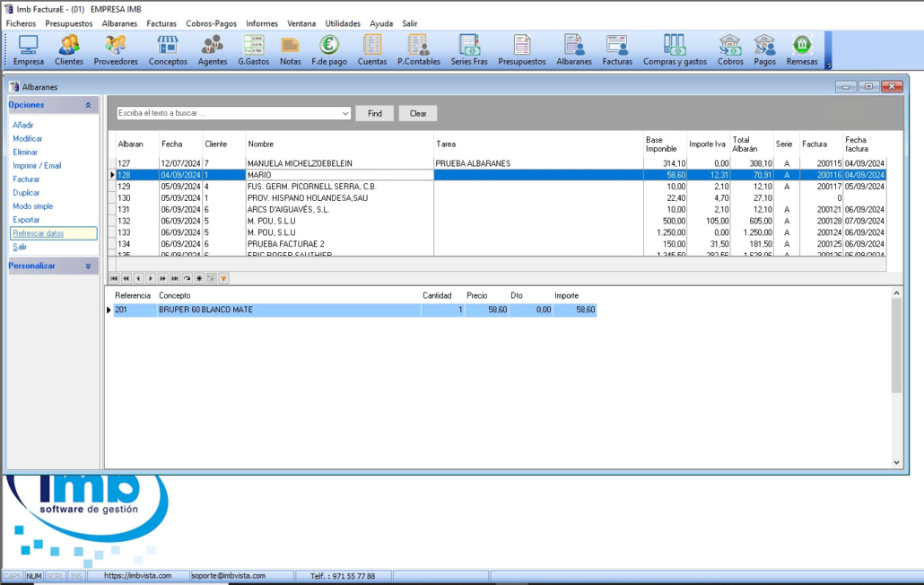Open G.Gastos from the toolbar
924x585 pixels.
click(x=253, y=50)
